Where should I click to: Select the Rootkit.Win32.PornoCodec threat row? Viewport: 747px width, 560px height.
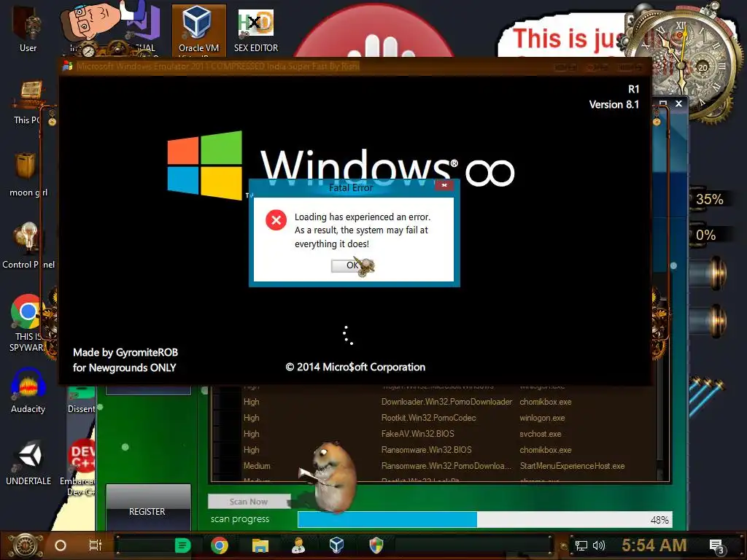click(433, 418)
